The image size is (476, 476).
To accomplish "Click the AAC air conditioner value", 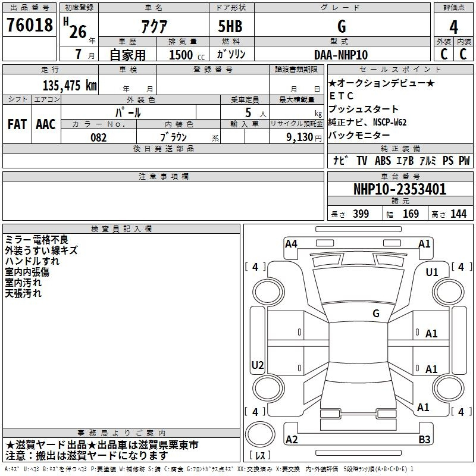I will coord(46,124).
